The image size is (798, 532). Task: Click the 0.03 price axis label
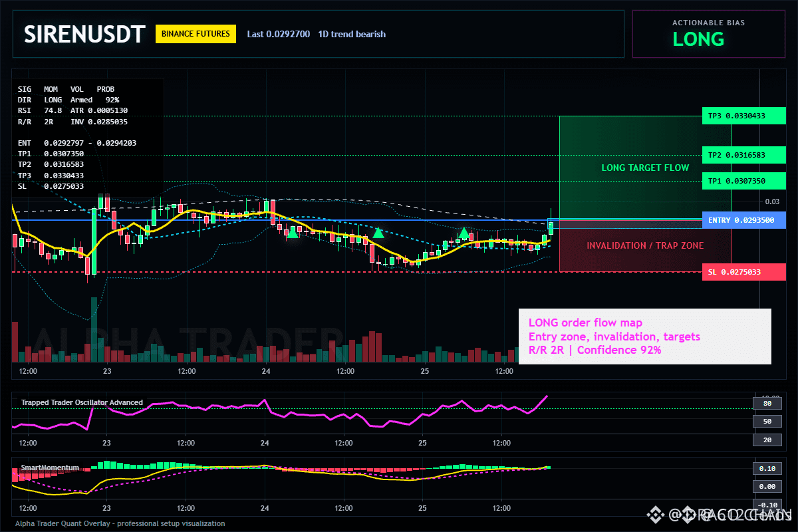pyautogui.click(x=772, y=201)
